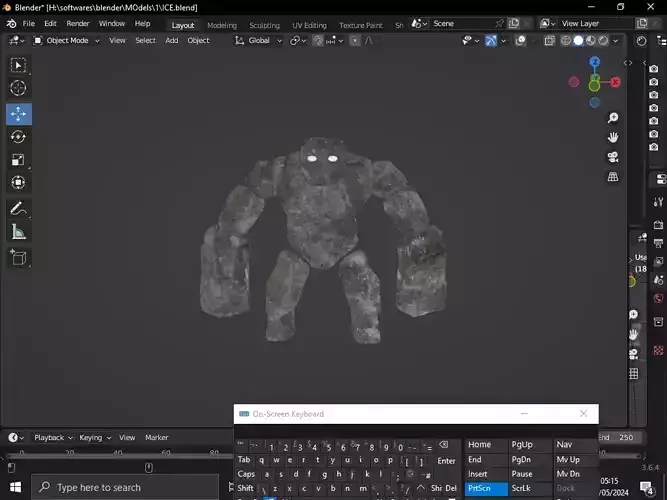Select the Measure tool
Screen dimensions: 667x500
18,232
